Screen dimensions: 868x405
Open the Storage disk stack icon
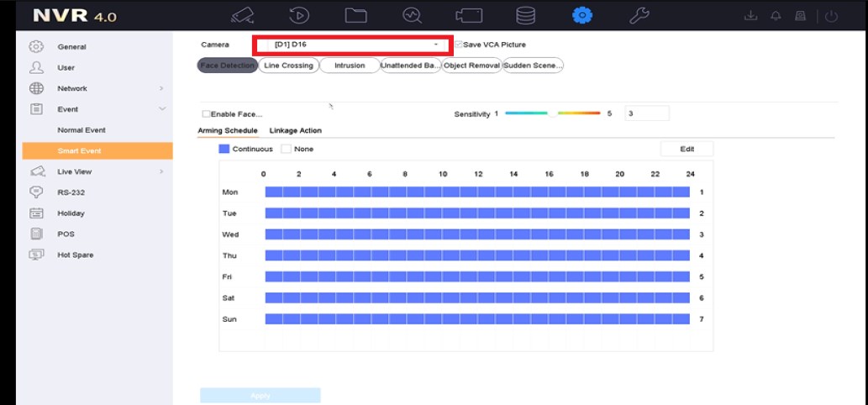click(x=525, y=16)
